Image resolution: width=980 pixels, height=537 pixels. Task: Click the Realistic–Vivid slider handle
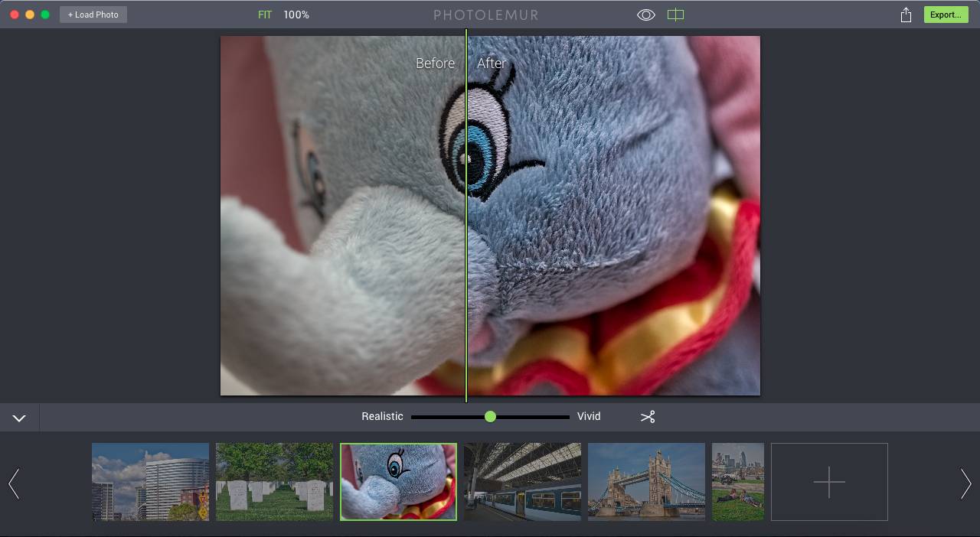coord(490,417)
